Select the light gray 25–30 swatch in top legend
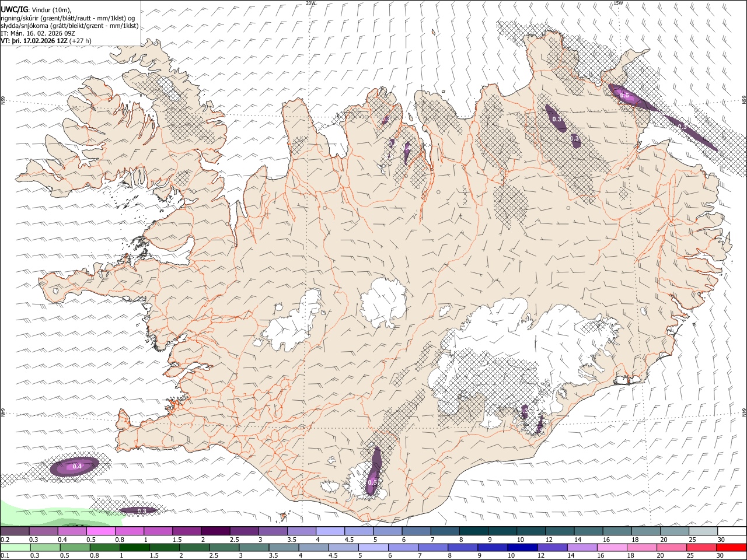747x560 pixels. (703, 531)
